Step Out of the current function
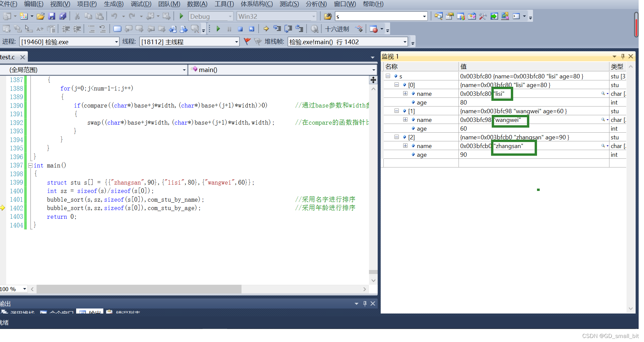This screenshot has width=644, height=342. [299, 29]
